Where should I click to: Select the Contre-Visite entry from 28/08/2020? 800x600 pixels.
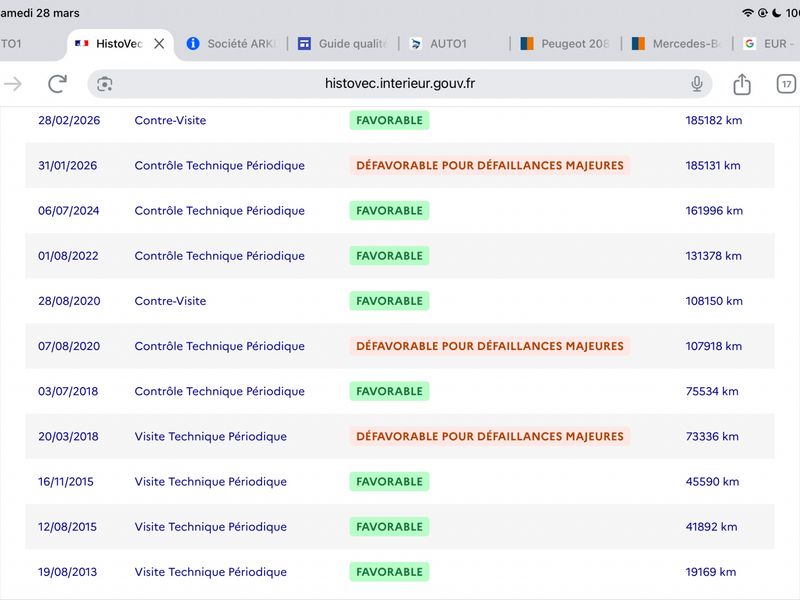(170, 301)
